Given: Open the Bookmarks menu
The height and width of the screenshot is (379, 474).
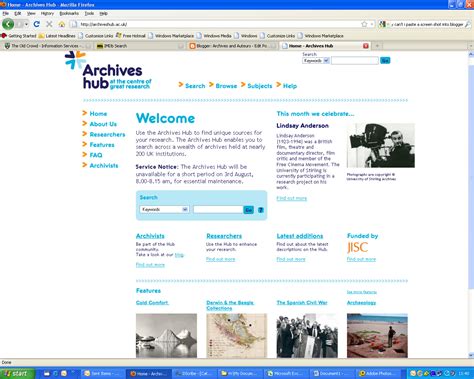Looking at the screenshot, I should pos(69,13).
